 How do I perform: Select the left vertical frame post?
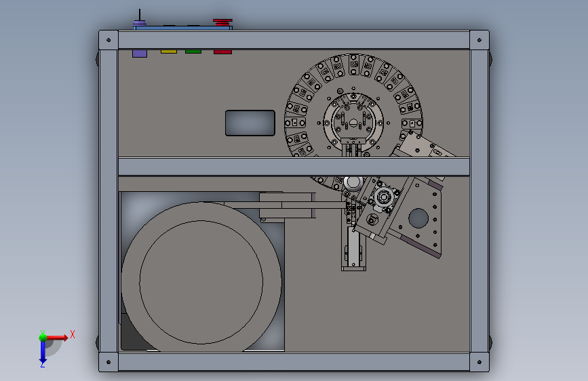[x=109, y=201]
